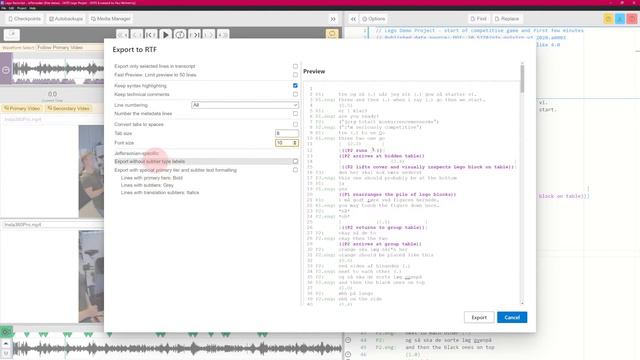Viewport: 640px width, 360px height.
Task: Click Find in the editor toolbar
Action: tap(478, 19)
